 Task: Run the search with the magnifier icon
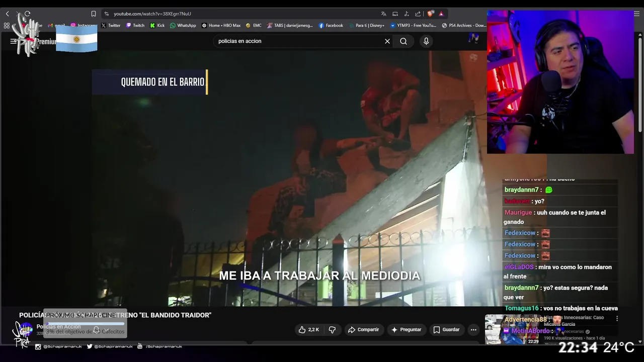pos(404,41)
